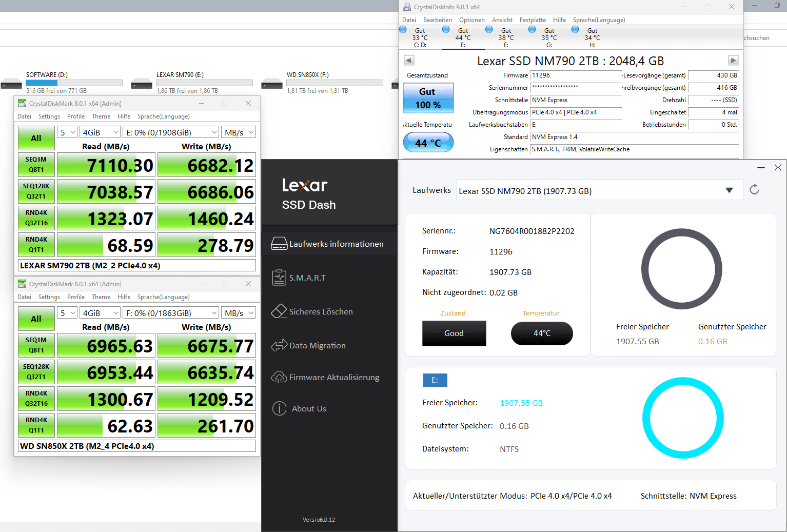Click the LEXAR SM790 2TB comment field

pyautogui.click(x=137, y=265)
